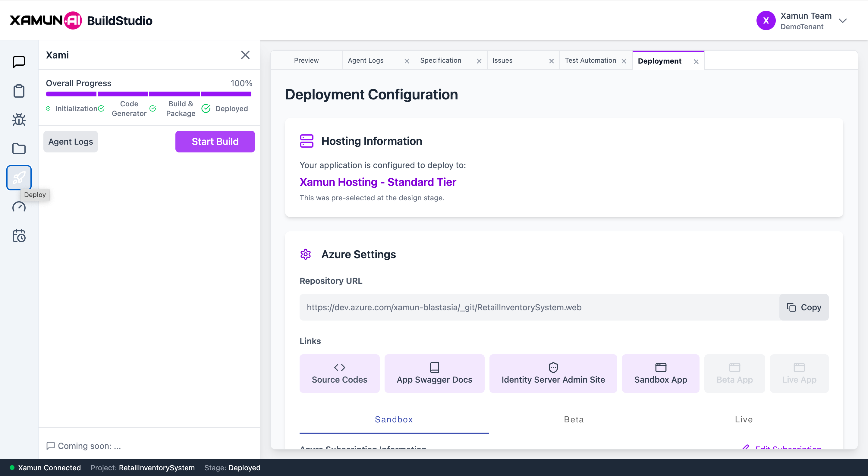
Task: Close the Agent Logs tab
Action: (x=407, y=61)
